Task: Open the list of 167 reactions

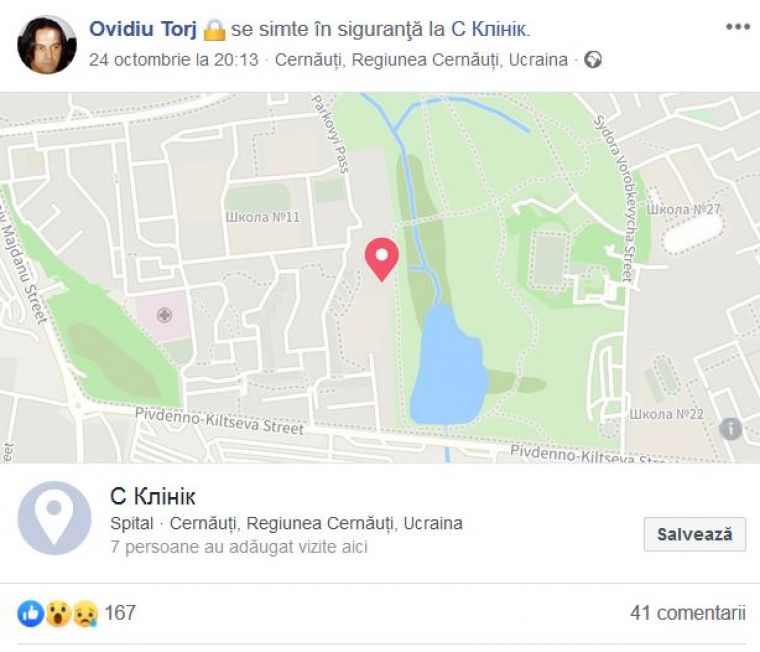Action: click(120, 613)
